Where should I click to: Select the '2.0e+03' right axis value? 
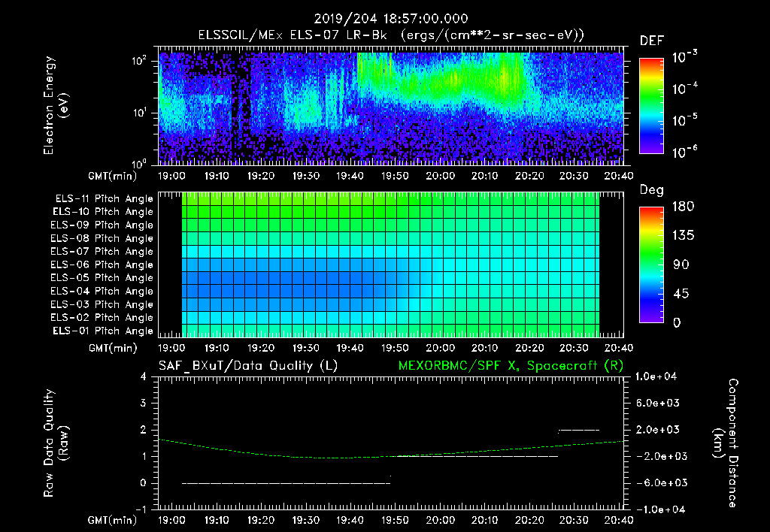[658, 430]
